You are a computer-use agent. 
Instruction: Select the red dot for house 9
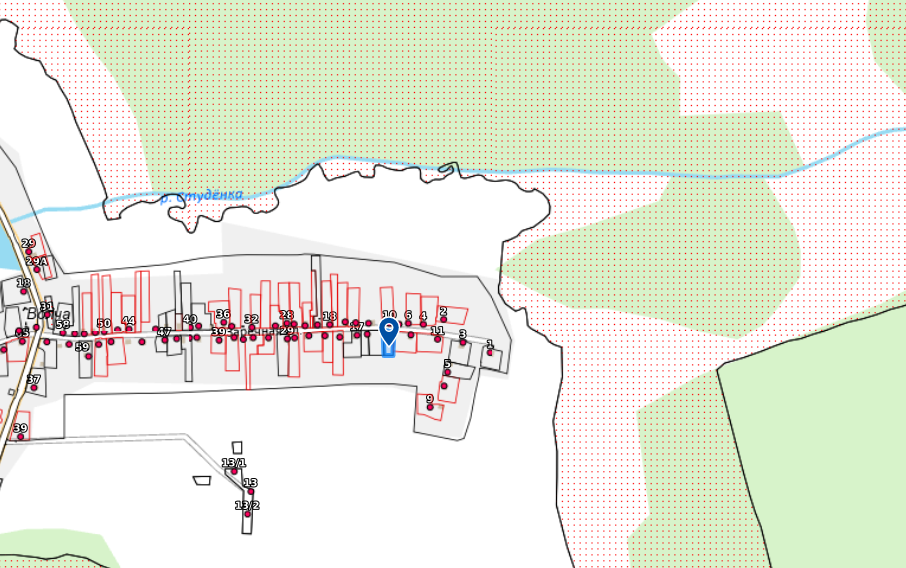tap(430, 407)
